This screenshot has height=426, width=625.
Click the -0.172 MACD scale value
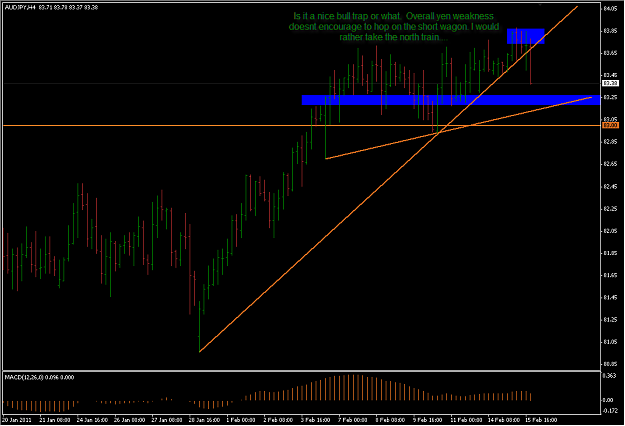[x=610, y=410]
